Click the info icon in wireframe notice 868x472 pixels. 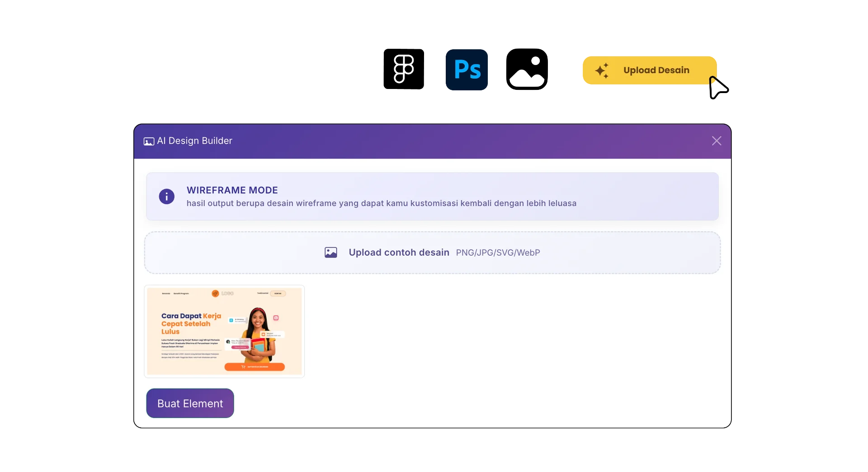166,196
